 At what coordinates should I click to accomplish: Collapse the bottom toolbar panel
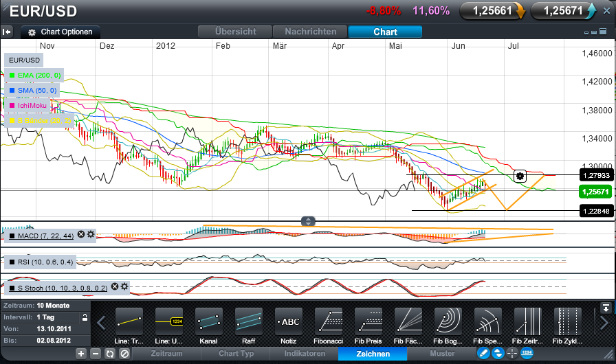[606, 307]
